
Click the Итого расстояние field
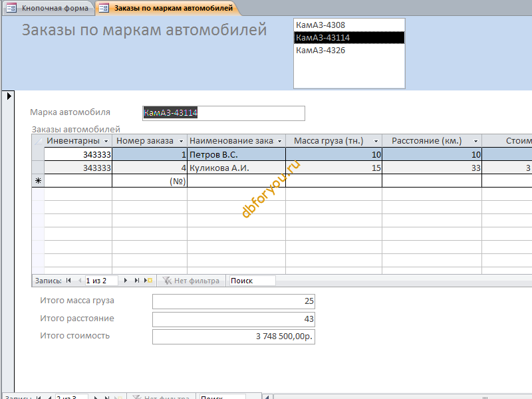pos(233,319)
